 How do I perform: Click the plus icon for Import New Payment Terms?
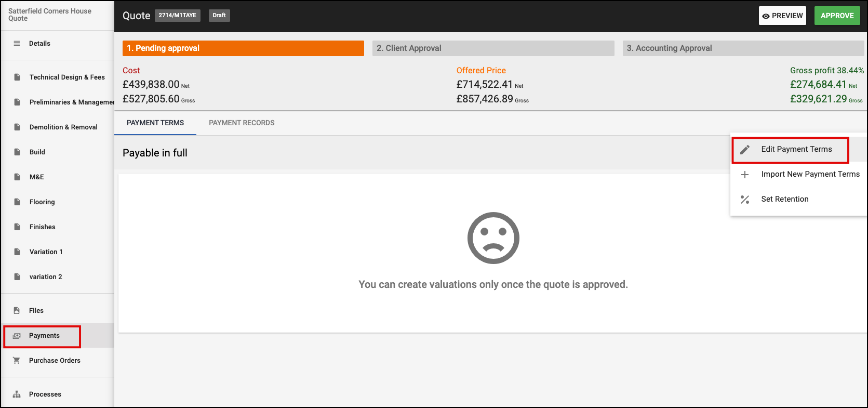pos(745,175)
